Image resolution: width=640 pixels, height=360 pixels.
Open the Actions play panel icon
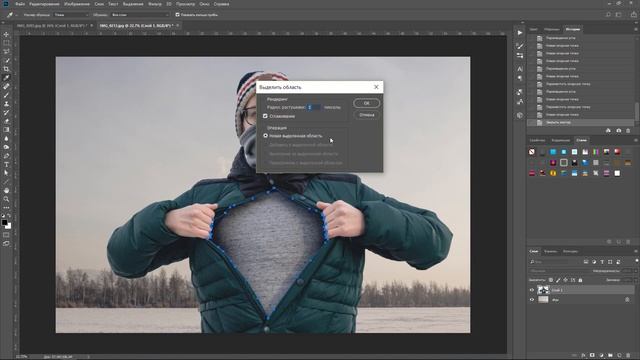pos(520,33)
